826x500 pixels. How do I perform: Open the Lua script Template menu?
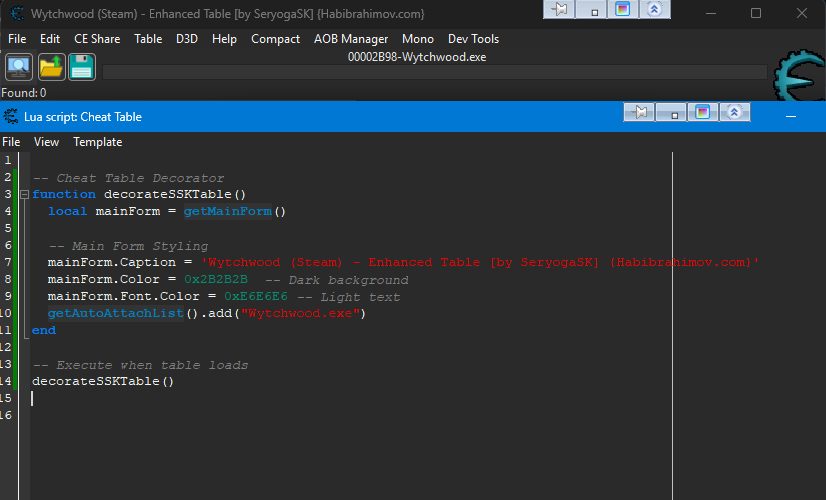click(x=97, y=142)
